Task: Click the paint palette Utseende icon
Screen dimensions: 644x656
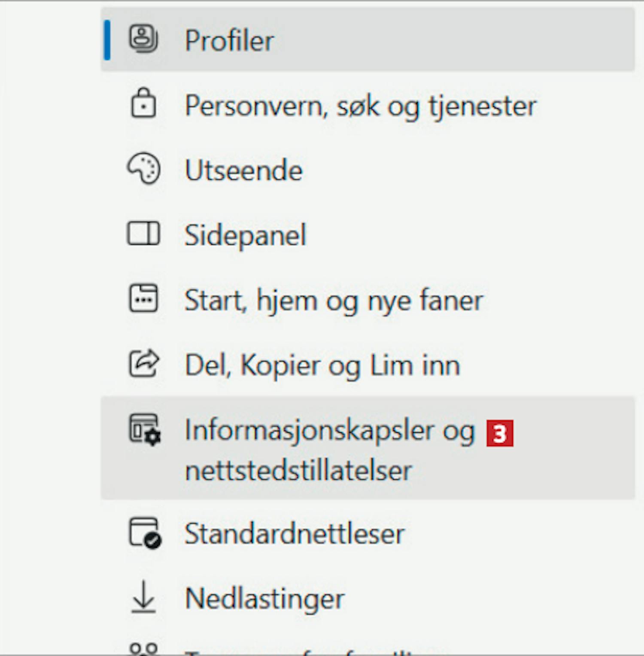Action: point(143,169)
